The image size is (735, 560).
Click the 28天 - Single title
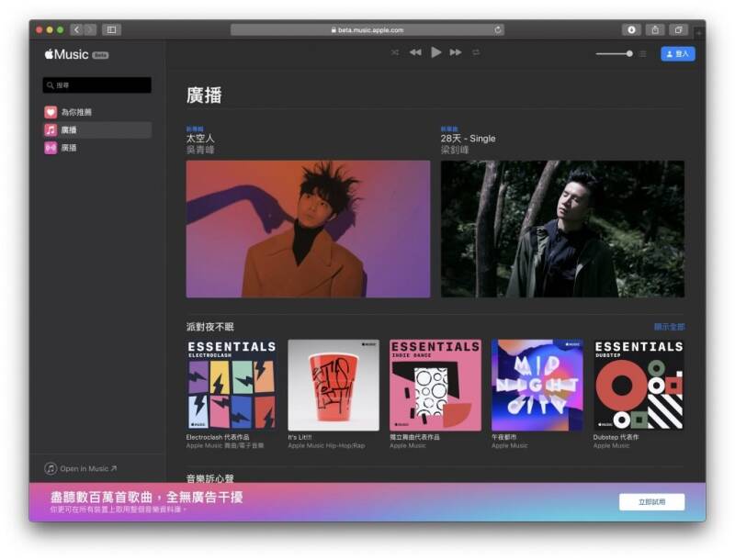point(468,138)
